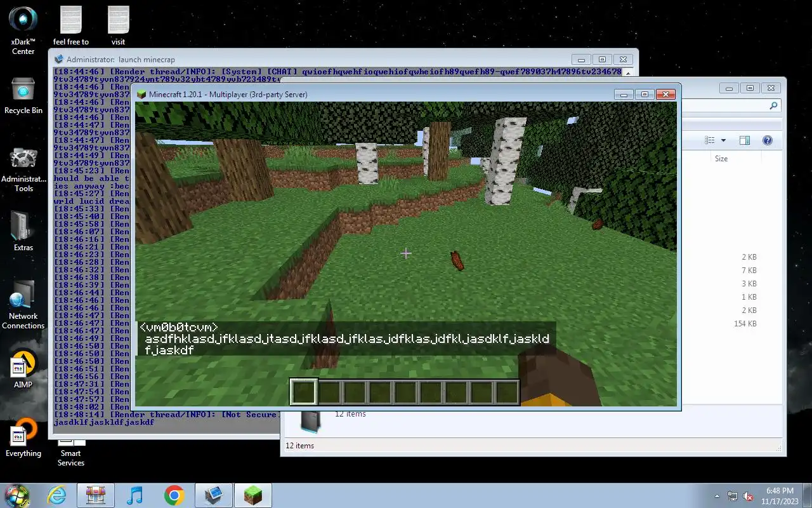Minimize the Administrator console window
The image size is (812, 508).
pos(582,60)
